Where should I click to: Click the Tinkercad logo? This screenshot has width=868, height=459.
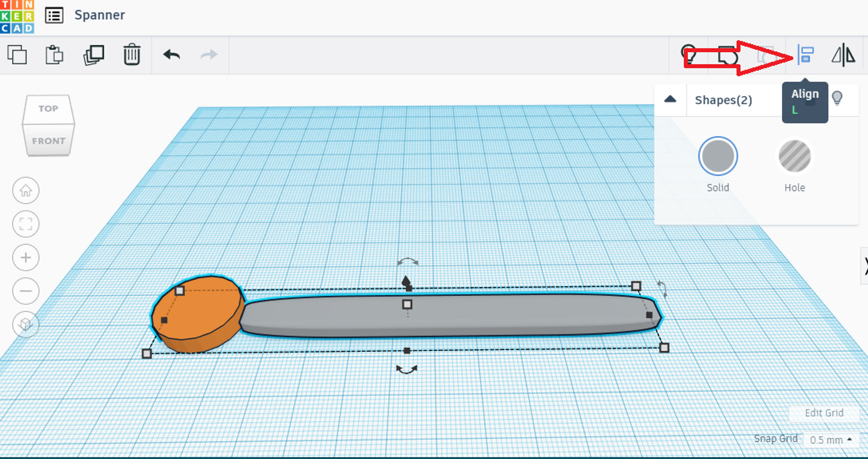tap(17, 16)
